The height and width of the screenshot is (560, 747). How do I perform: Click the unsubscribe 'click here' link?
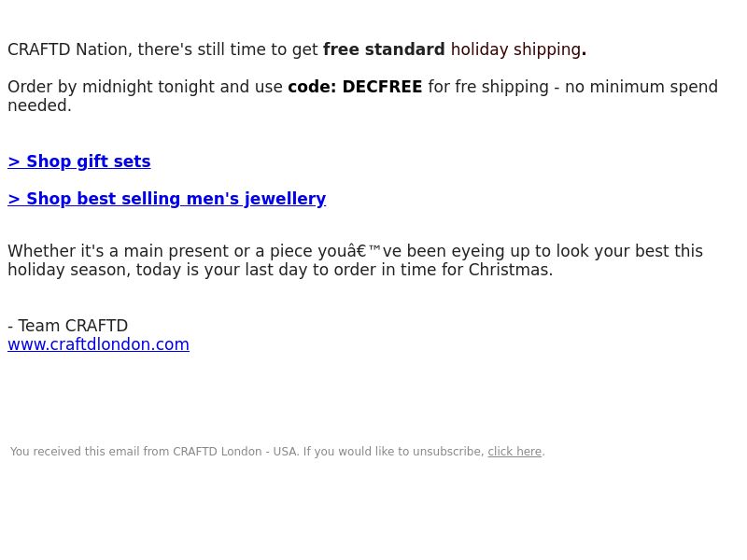(514, 452)
